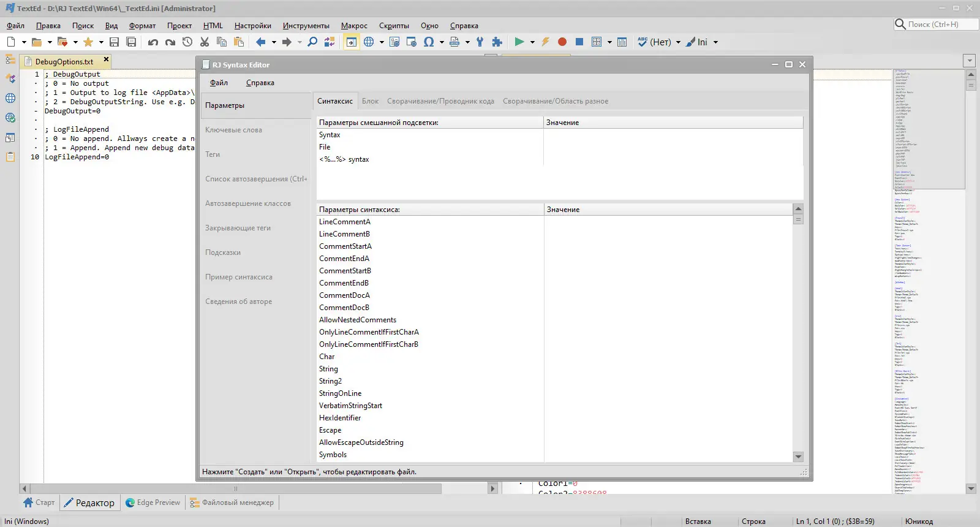This screenshot has width=980, height=527.
Task: Expand the Open folder dropdown arrow
Action: click(x=50, y=42)
